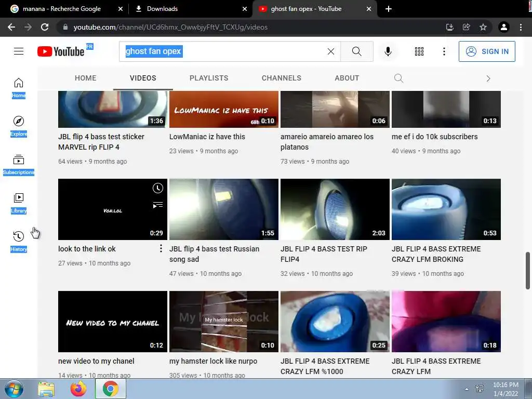Go back with browser back arrow
532x399 pixels.
tap(11, 27)
